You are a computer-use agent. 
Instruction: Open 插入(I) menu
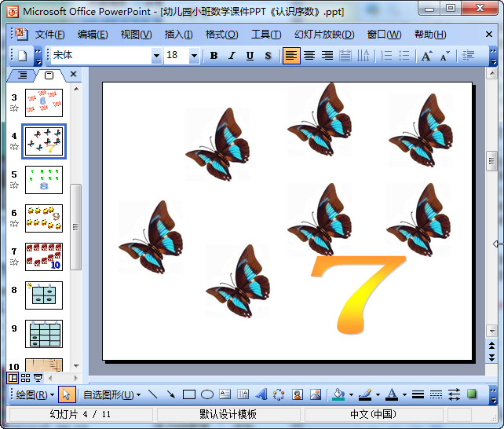(x=178, y=34)
